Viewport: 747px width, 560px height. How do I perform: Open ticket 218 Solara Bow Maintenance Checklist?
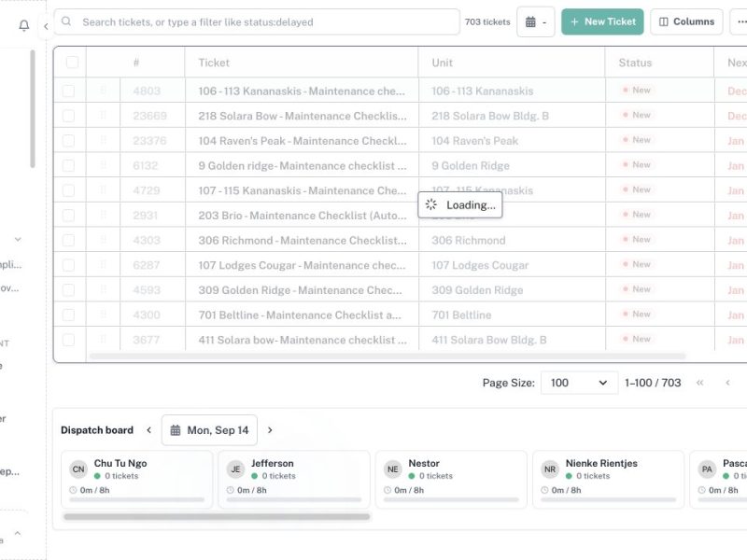(x=303, y=116)
